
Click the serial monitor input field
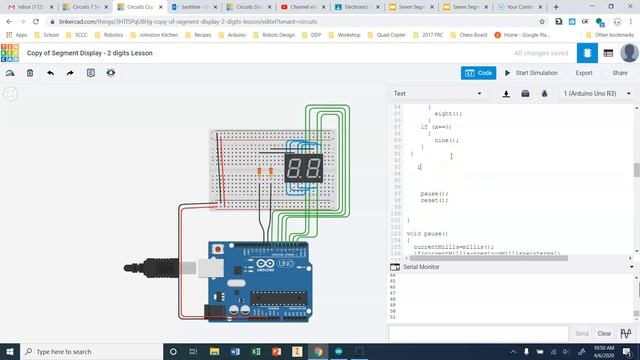click(x=478, y=333)
